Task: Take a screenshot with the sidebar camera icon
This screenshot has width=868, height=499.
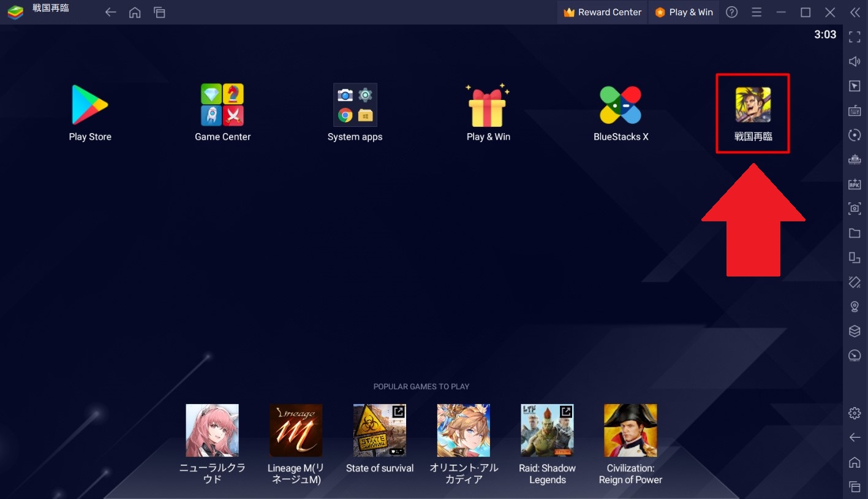Action: click(855, 208)
